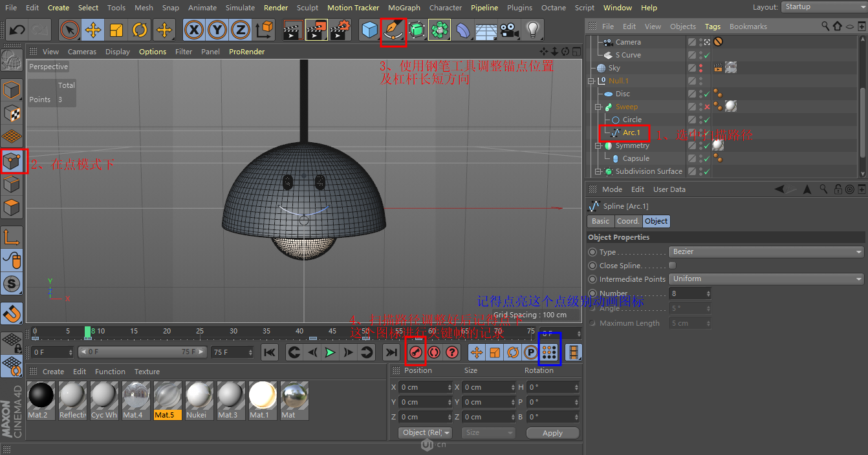Play the animation forward

331,352
